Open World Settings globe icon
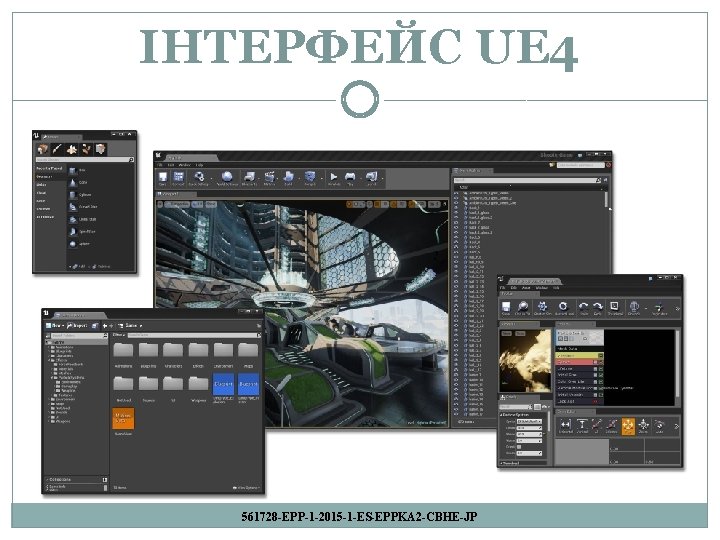The width and height of the screenshot is (720, 540). point(227,177)
